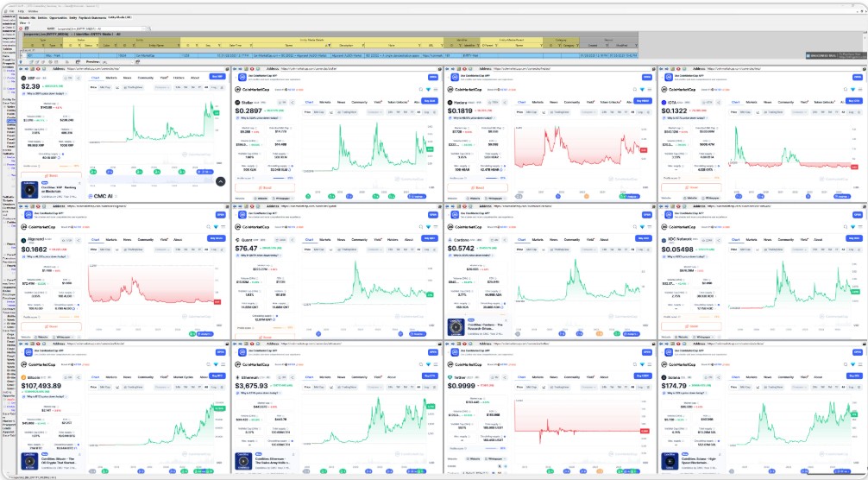Click the Bitcoin coin logo icon
This screenshot has height=480, width=868.
pyautogui.click(x=24, y=376)
